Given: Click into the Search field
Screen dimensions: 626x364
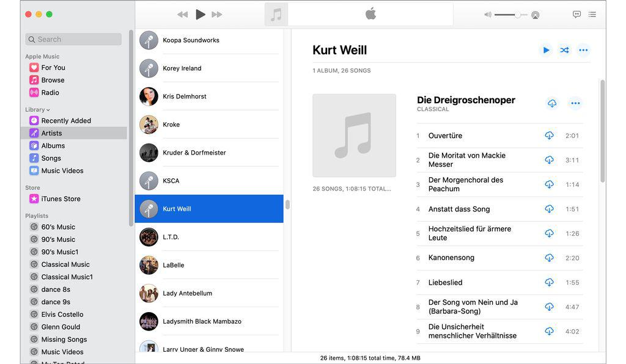Looking at the screenshot, I should [73, 40].
